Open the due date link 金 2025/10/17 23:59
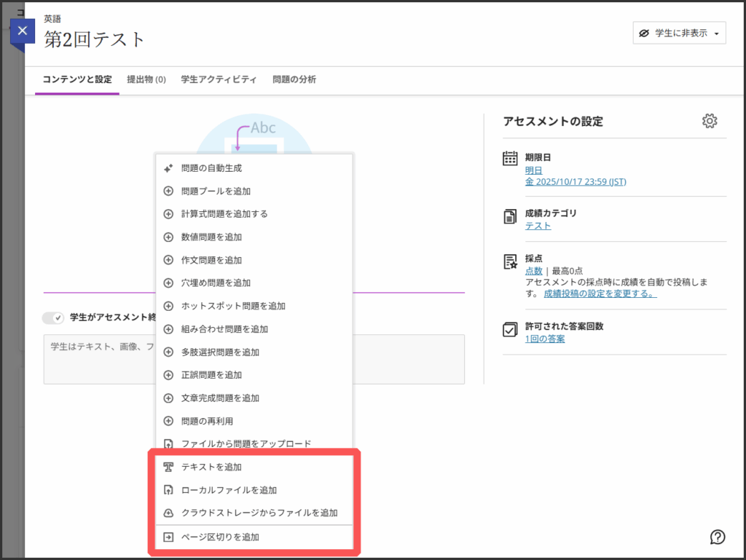 tap(576, 182)
